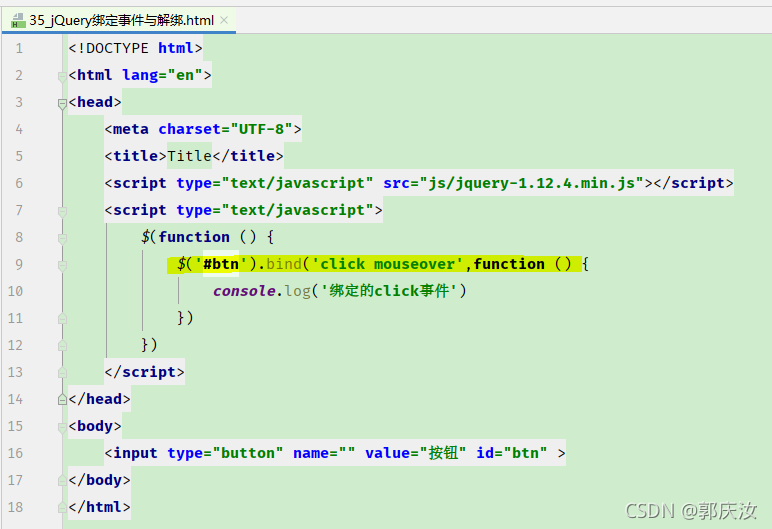Click the 'click mouseover' event string

(x=387, y=264)
